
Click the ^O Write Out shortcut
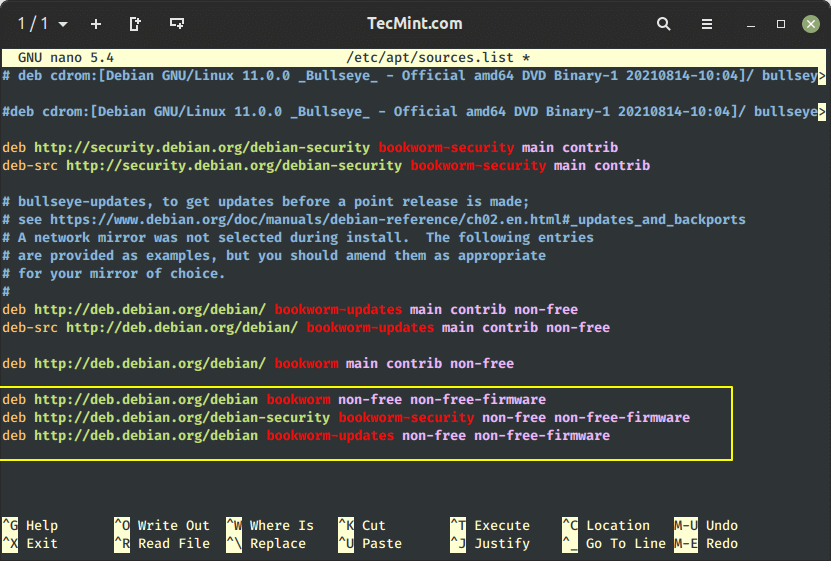pyautogui.click(x=162, y=526)
